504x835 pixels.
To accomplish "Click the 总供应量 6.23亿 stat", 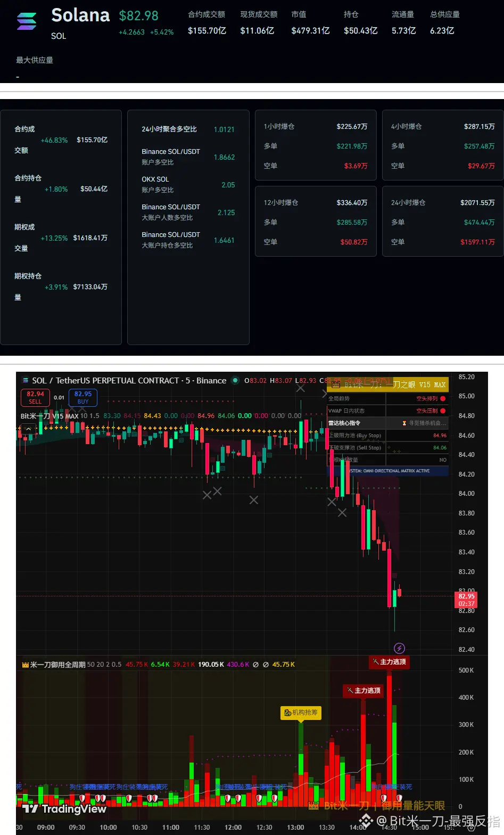I will click(x=445, y=23).
